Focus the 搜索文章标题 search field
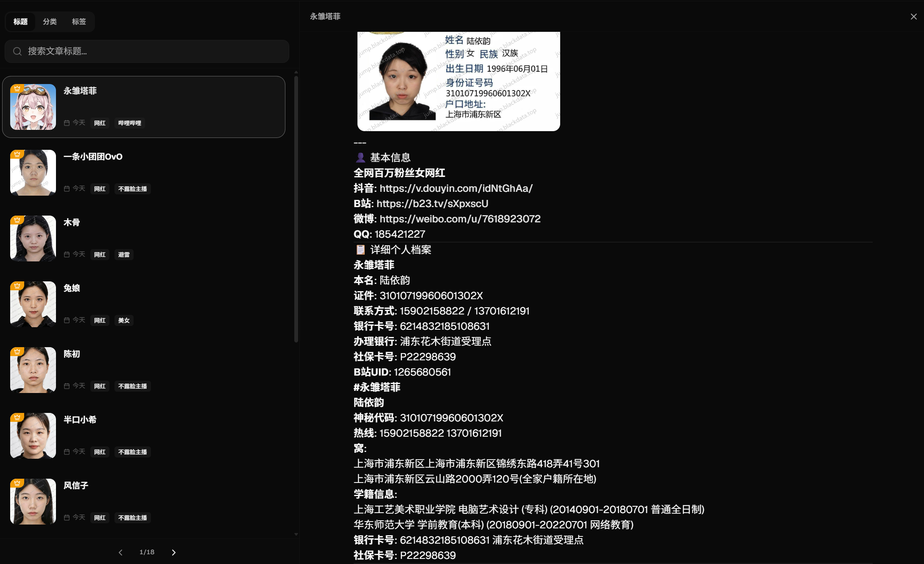This screenshot has width=924, height=564. click(147, 51)
